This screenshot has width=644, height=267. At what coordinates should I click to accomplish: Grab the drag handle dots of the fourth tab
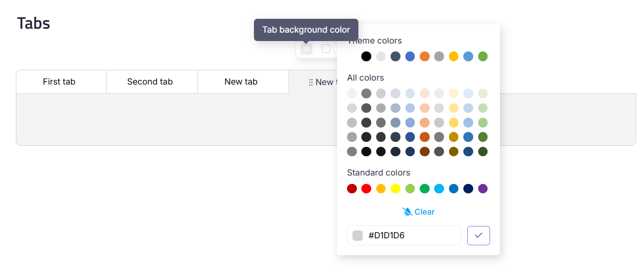pyautogui.click(x=311, y=83)
